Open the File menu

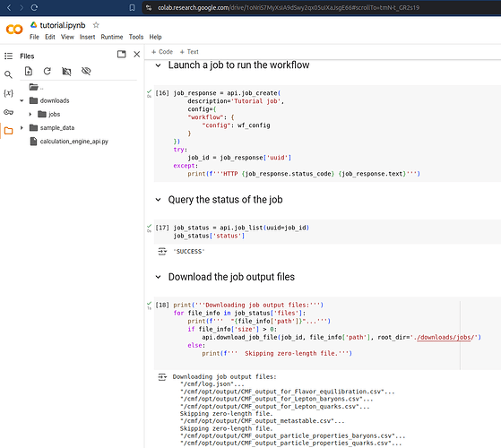pyautogui.click(x=34, y=37)
